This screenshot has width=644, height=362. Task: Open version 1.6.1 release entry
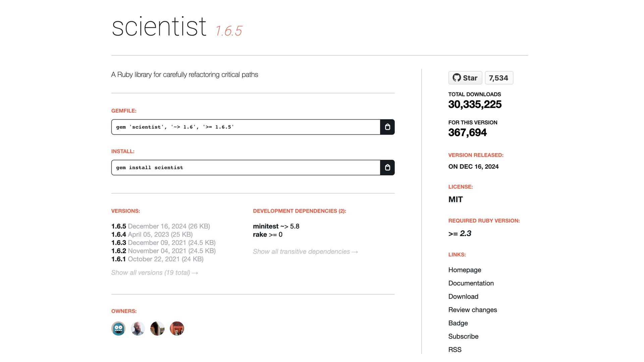coord(118,259)
